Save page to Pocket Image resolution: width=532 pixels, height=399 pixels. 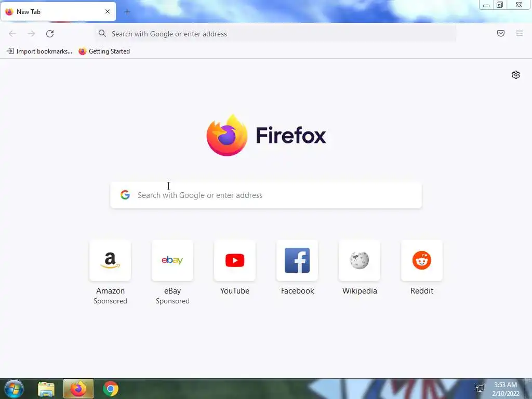[x=501, y=33]
